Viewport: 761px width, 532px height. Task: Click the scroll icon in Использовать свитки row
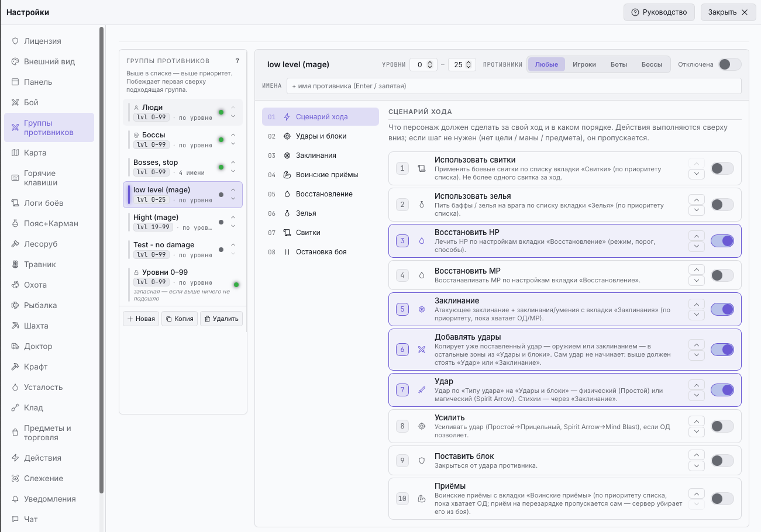coord(422,168)
